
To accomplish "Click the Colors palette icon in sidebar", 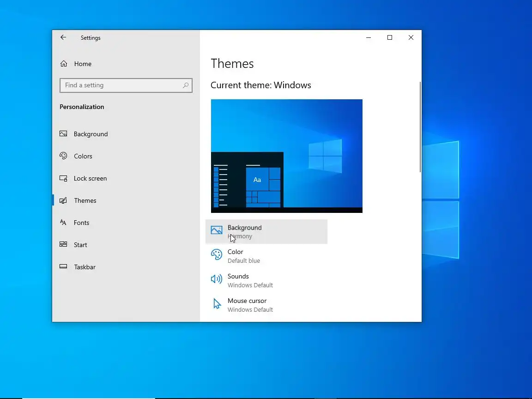I will [x=63, y=156].
